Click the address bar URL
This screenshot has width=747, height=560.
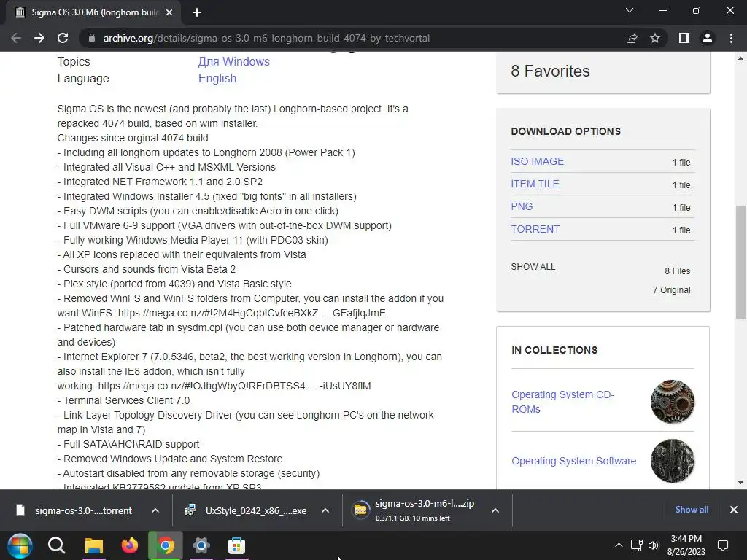tap(266, 38)
